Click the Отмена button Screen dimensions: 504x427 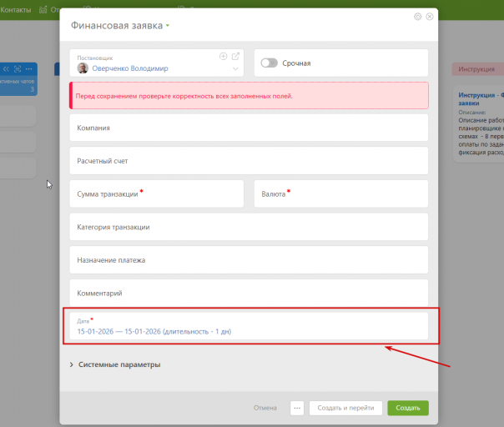pyautogui.click(x=265, y=408)
